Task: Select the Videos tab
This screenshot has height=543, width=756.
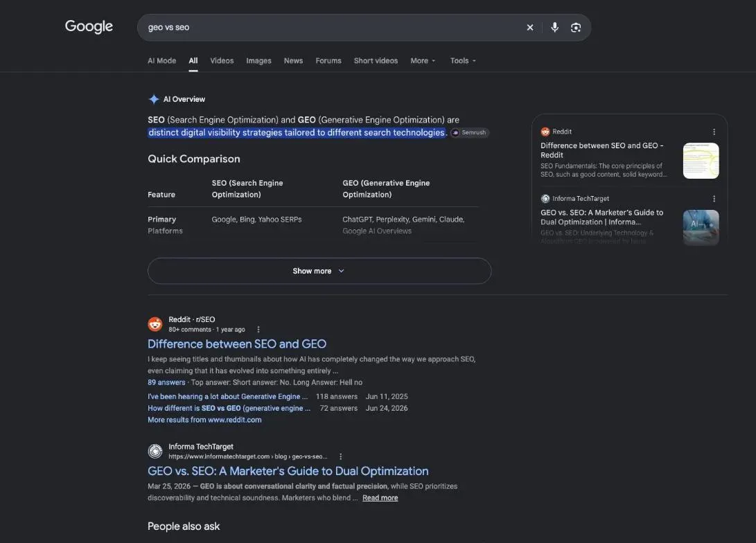Action: pos(222,61)
